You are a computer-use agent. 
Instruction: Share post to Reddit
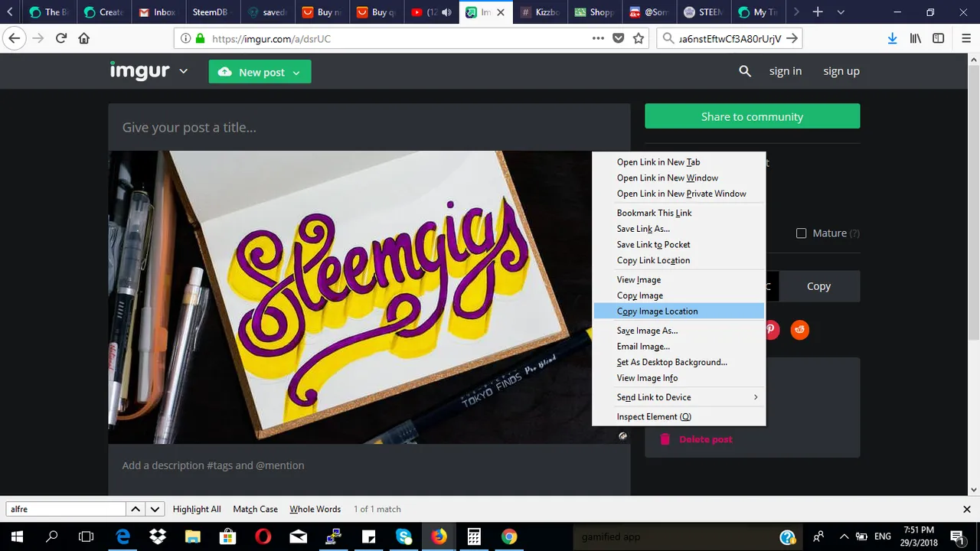pyautogui.click(x=800, y=330)
